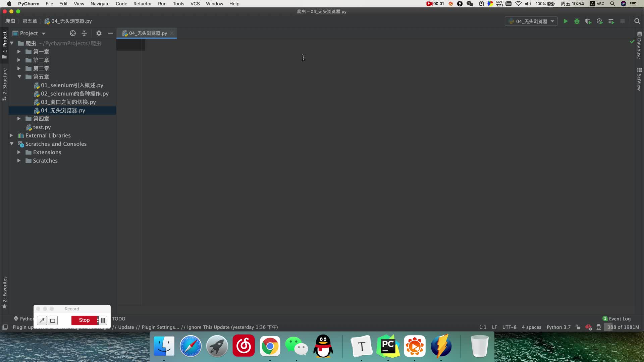This screenshot has height=362, width=644.
Task: Click the Run configuration dropdown arrow
Action: click(x=553, y=21)
